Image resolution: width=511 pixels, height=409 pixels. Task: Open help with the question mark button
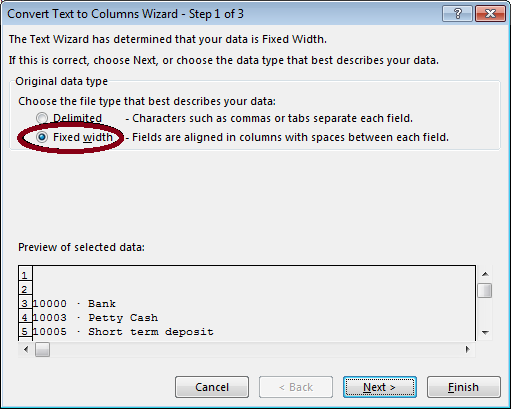point(457,14)
